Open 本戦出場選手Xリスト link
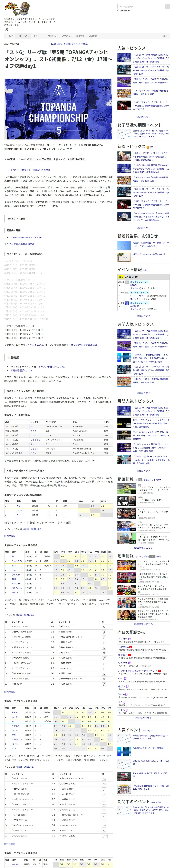The width and height of the screenshot is (174, 868). tap(21, 370)
